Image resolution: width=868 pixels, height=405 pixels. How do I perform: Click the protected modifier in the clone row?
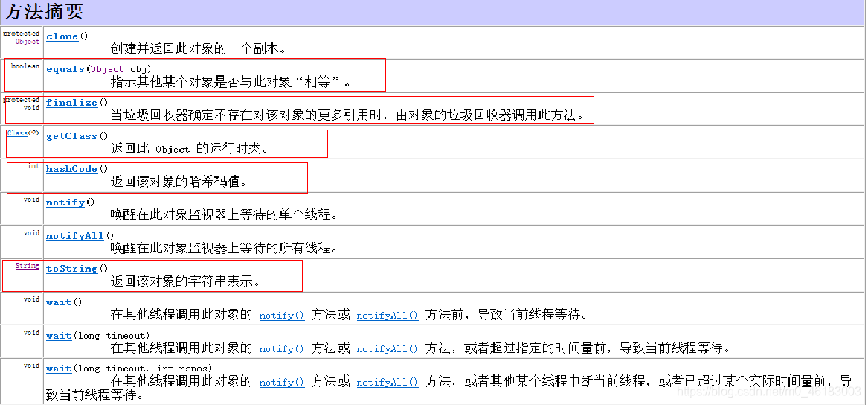tap(21, 34)
